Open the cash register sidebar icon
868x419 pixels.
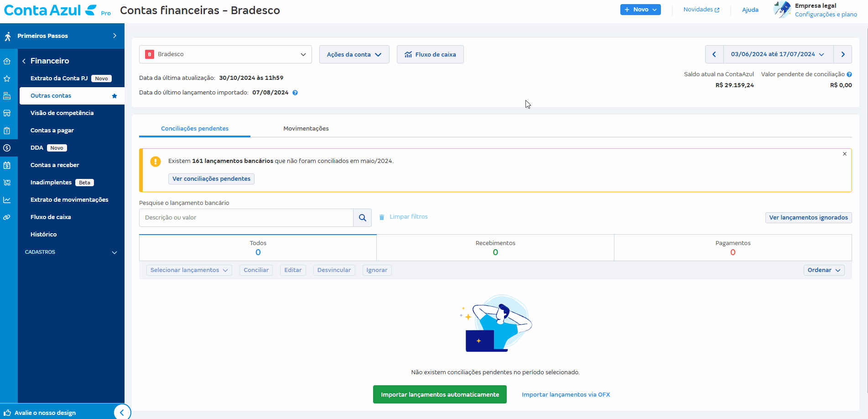[x=7, y=96]
